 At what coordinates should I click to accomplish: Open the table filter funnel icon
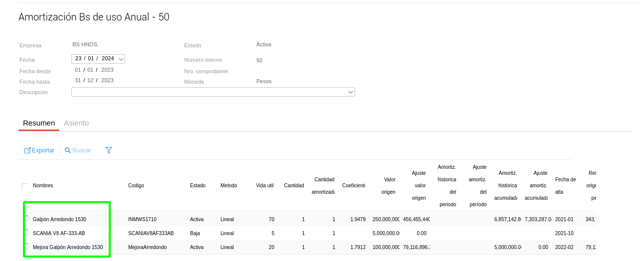point(109,150)
